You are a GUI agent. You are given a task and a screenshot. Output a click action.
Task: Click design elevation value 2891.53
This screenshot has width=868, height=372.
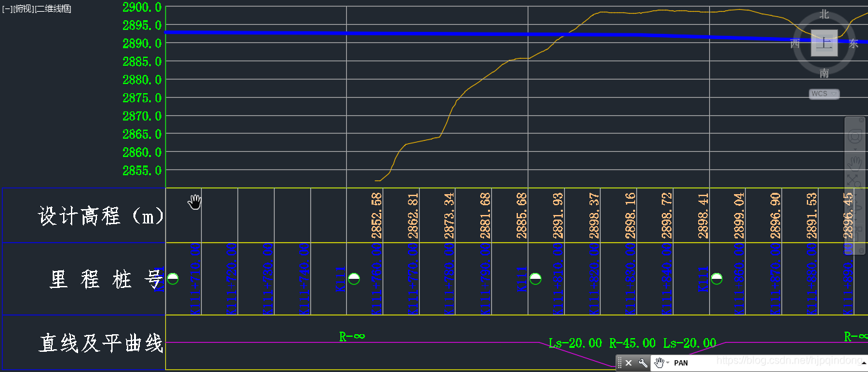click(811, 216)
